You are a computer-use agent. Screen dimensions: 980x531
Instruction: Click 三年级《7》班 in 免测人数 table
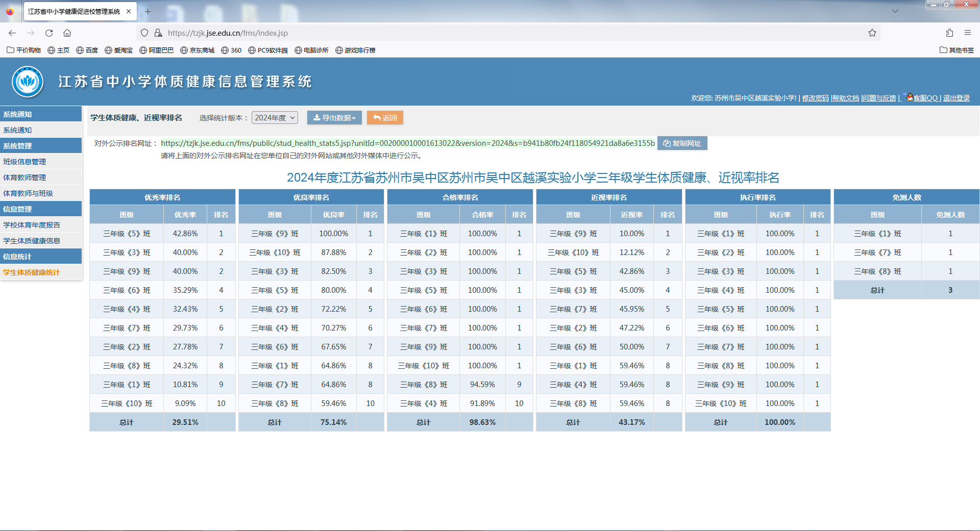pyautogui.click(x=878, y=252)
